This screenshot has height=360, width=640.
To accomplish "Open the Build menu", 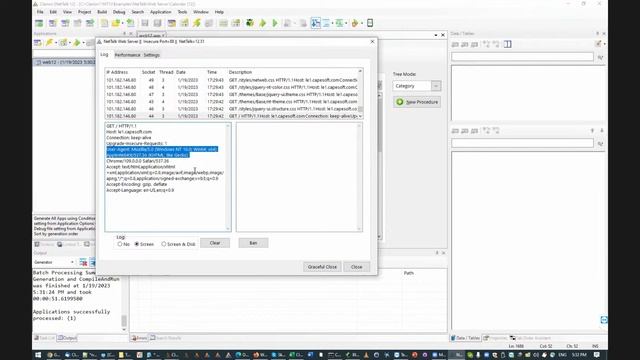I will 102,12.
